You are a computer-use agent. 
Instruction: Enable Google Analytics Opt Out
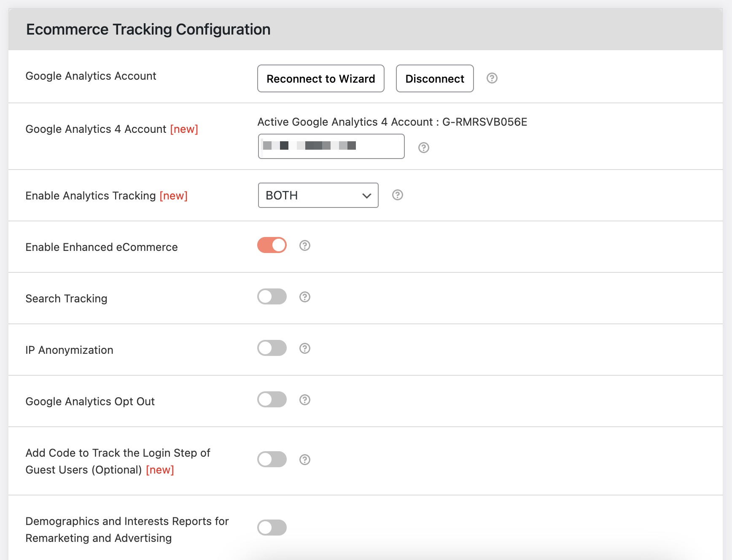[x=272, y=399]
